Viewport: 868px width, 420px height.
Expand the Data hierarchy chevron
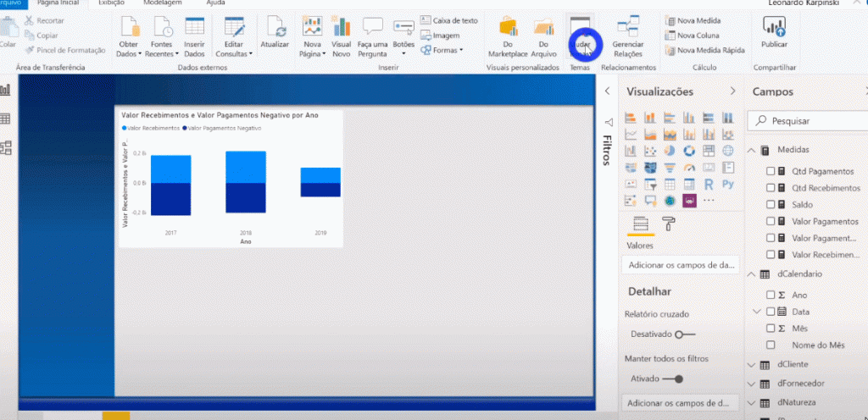click(x=758, y=312)
